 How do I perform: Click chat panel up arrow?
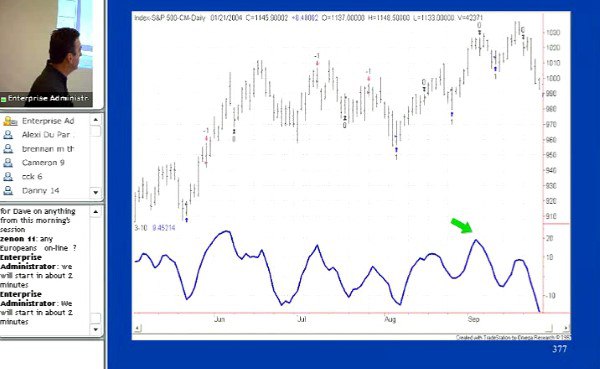coord(96,211)
